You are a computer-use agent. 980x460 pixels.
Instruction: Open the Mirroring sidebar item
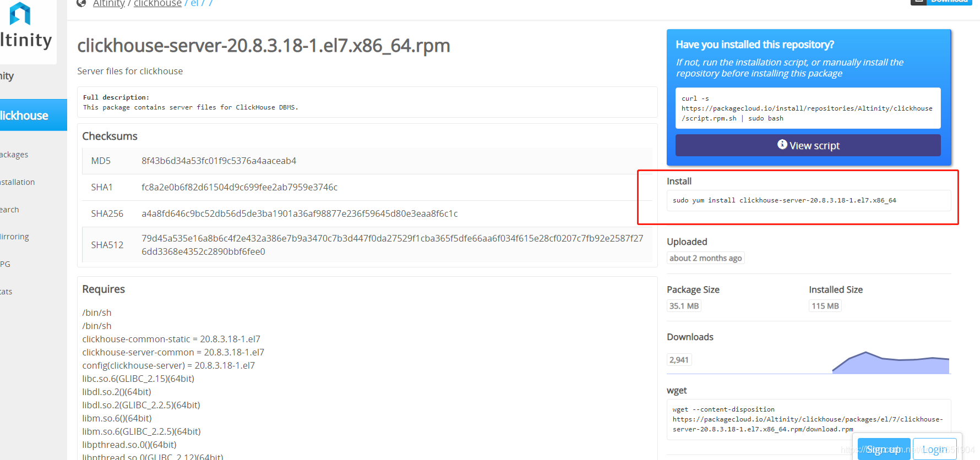tap(15, 237)
